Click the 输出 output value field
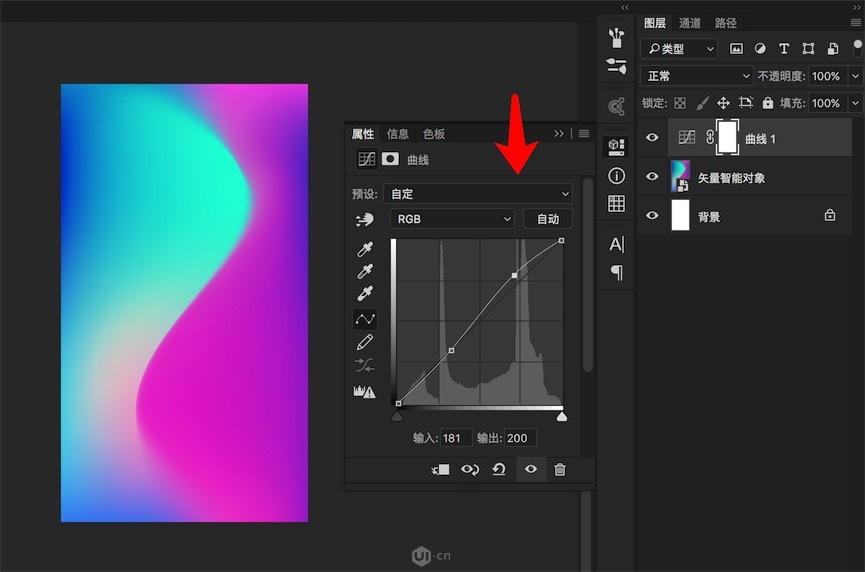 point(520,438)
